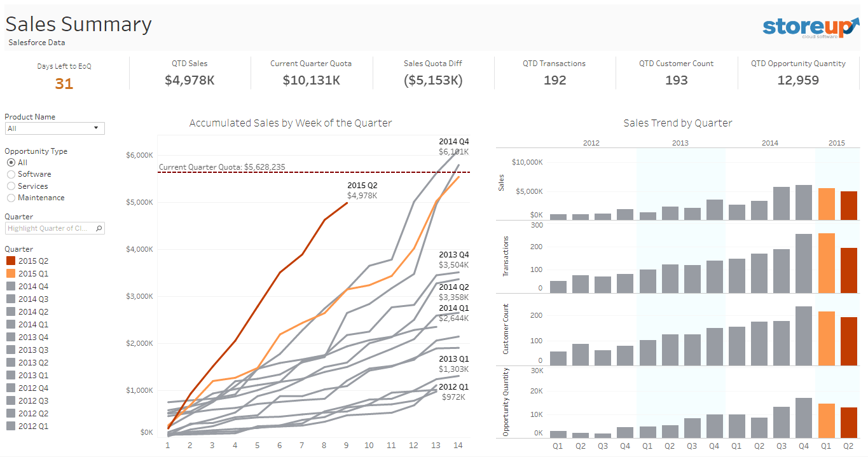Click the Sales Trend by Quarter title
This screenshot has height=457, width=868.
tap(678, 123)
